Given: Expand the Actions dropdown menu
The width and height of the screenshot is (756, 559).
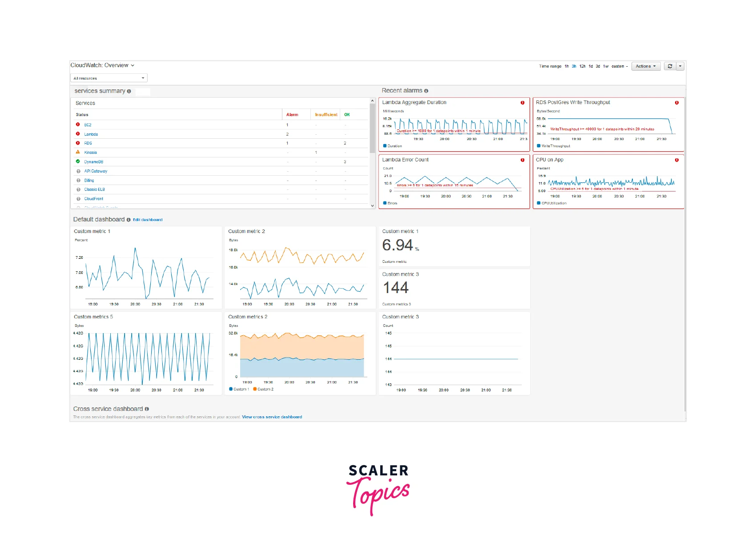Looking at the screenshot, I should (645, 66).
